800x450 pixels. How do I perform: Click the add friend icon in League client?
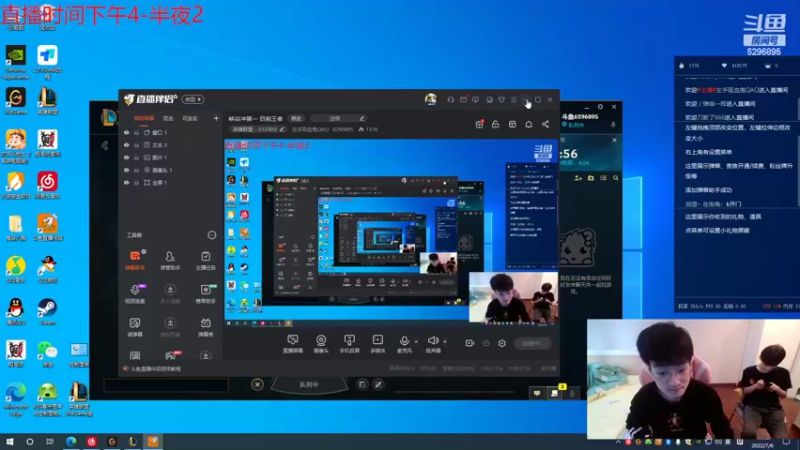click(578, 178)
